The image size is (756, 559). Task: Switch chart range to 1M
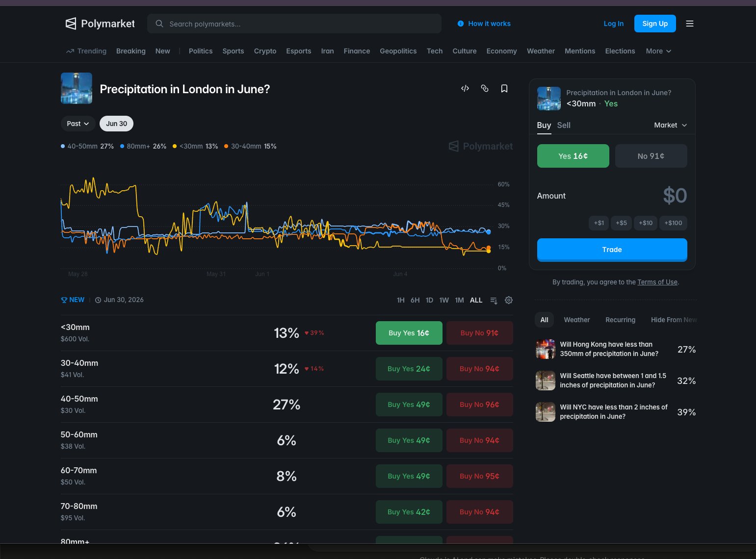click(459, 300)
